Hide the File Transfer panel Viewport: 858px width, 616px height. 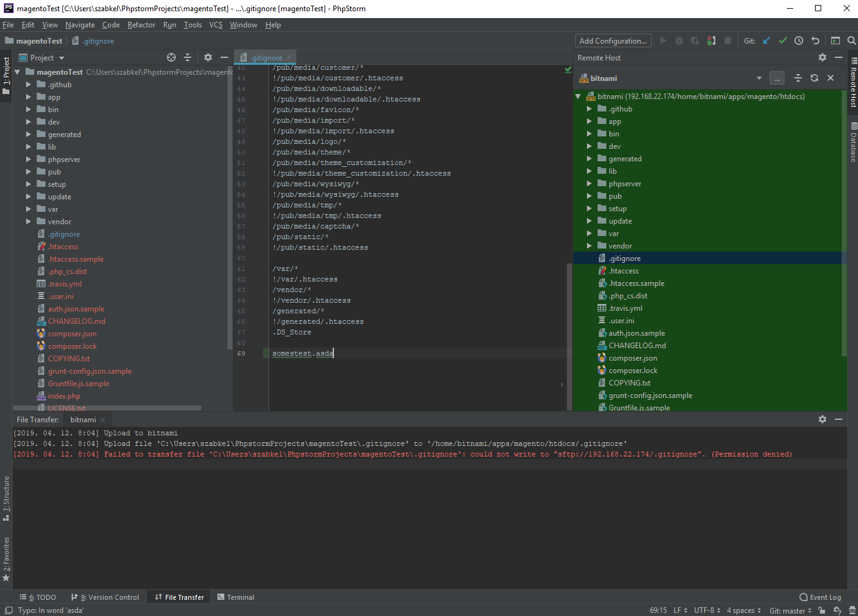[839, 419]
